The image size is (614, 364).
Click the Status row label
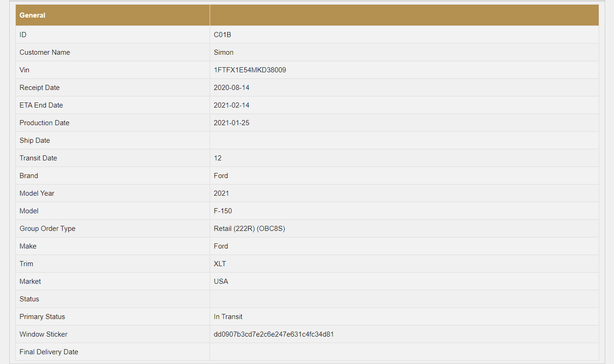pyautogui.click(x=29, y=299)
